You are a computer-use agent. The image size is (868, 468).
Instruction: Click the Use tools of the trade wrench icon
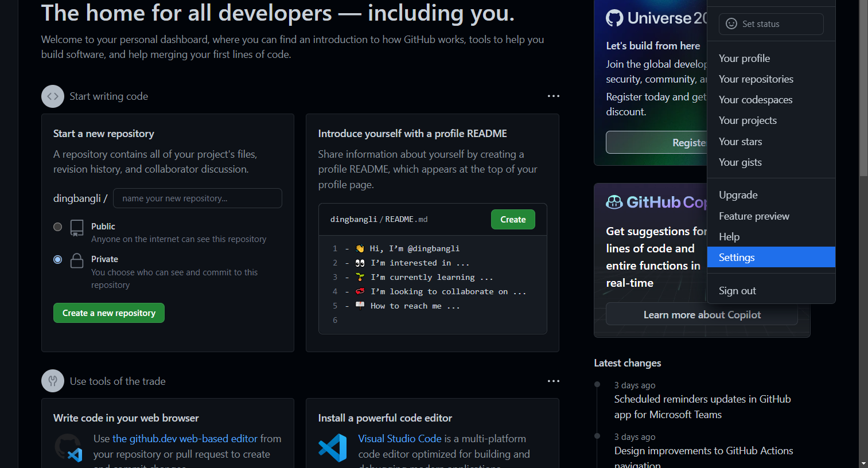point(53,381)
